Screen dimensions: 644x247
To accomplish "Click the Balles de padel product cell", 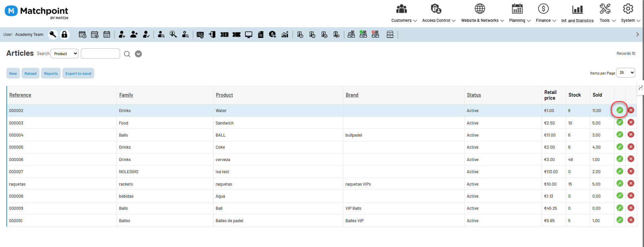I will 278,220.
